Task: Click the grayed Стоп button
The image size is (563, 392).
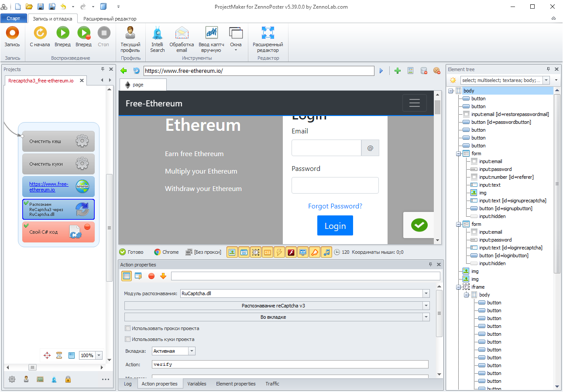Action: (x=103, y=37)
